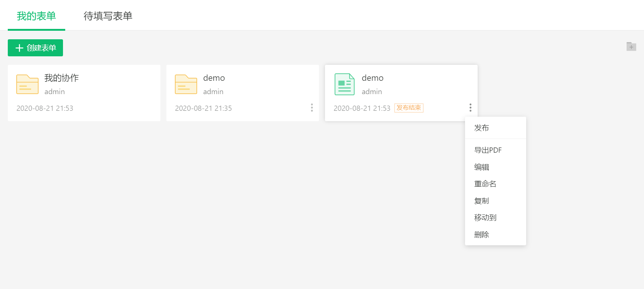Screen dimensions: 644x289
Task: Click the 我的协作 folder title
Action: tap(62, 78)
